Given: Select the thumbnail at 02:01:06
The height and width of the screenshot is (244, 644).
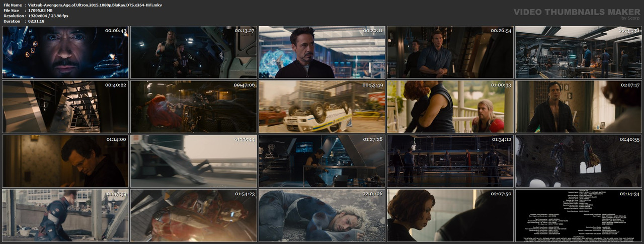Looking at the screenshot, I should (322, 215).
